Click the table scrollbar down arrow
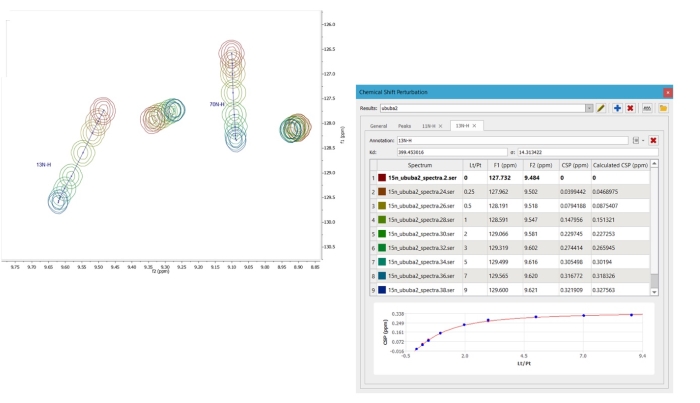The height and width of the screenshot is (403, 700). [655, 291]
